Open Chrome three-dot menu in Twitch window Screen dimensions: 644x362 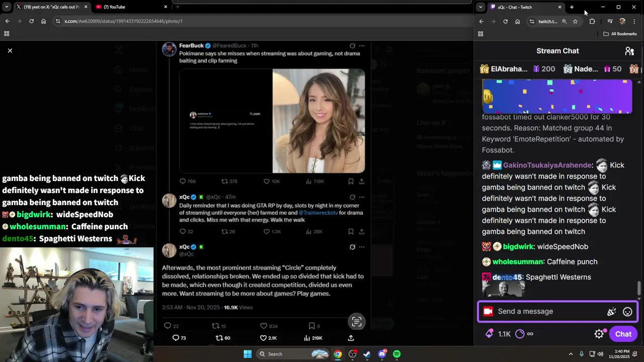tap(634, 21)
